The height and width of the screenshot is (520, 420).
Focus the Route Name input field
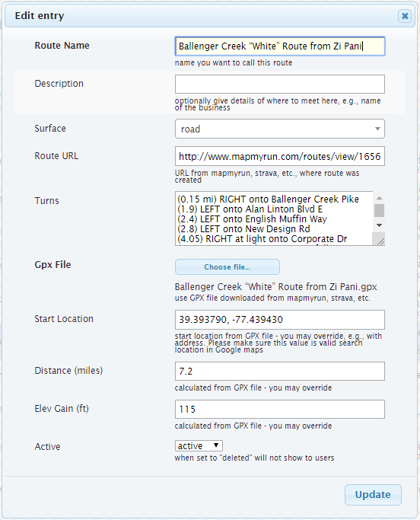coord(280,46)
